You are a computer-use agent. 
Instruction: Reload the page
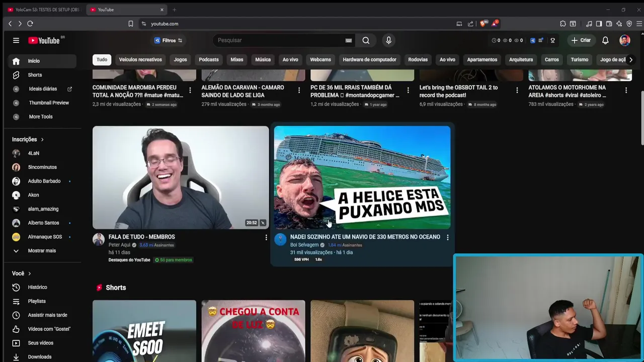(30, 24)
